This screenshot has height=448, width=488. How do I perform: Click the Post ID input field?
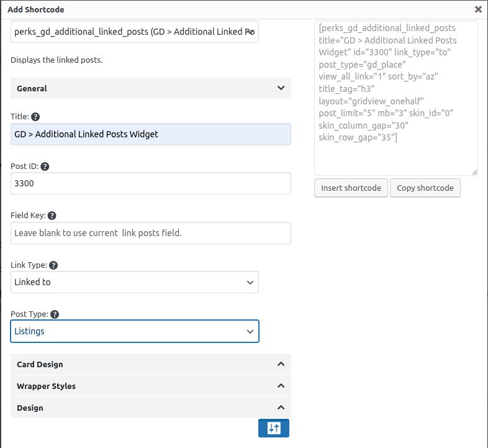point(150,183)
